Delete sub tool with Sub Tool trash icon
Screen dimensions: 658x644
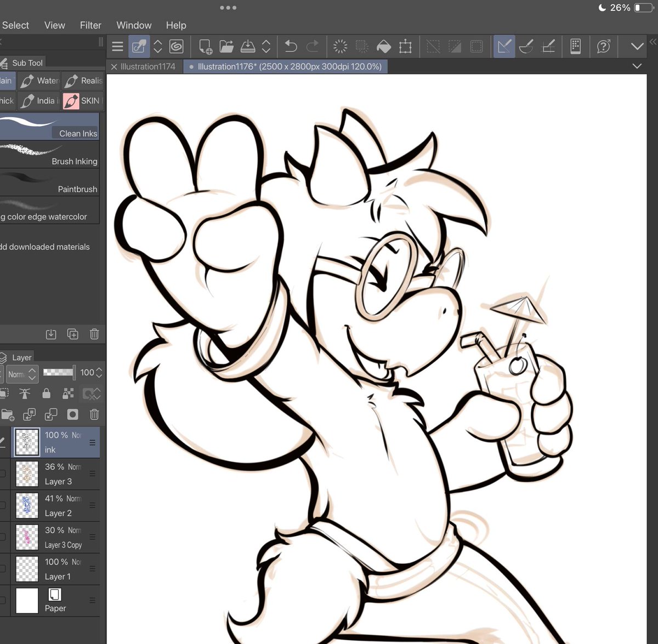point(94,334)
